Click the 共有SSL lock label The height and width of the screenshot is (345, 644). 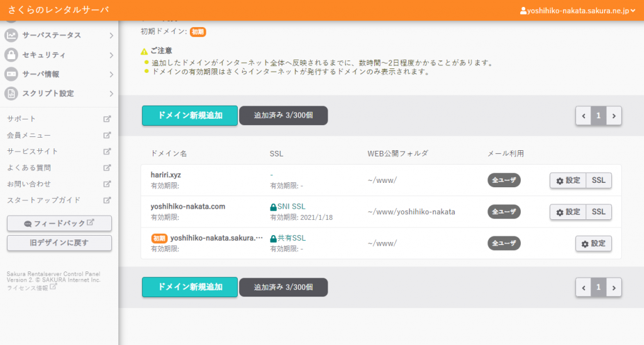point(288,238)
